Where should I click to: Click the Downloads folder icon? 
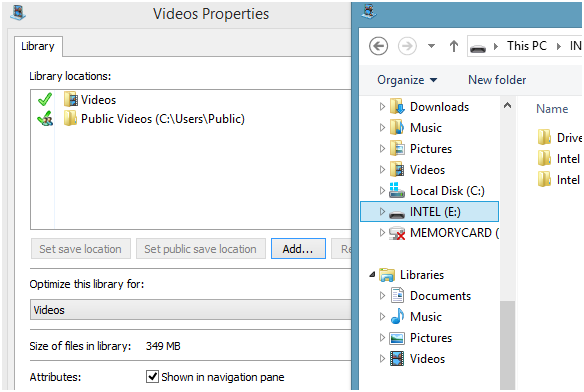pos(397,107)
